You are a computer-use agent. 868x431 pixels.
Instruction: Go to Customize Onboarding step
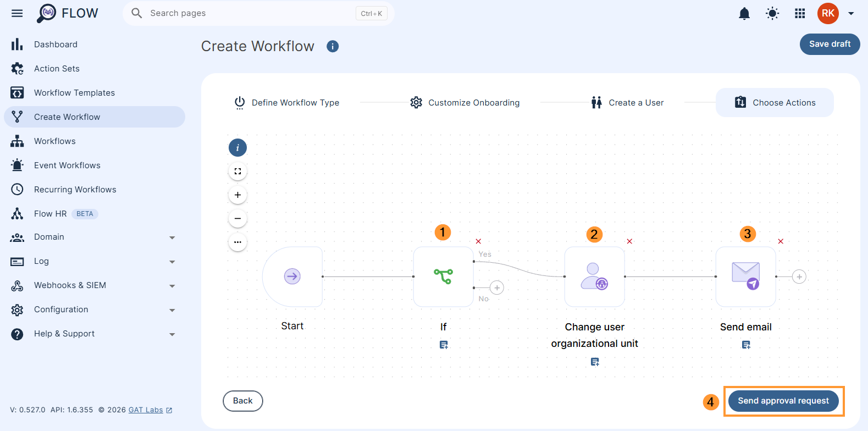point(465,103)
